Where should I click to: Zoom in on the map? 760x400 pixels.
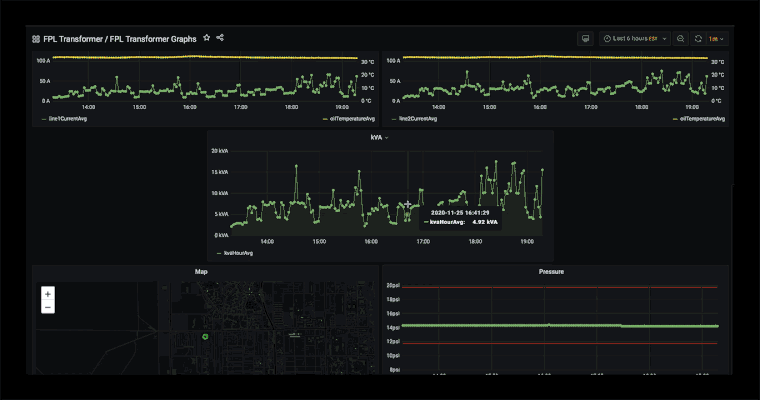point(48,294)
